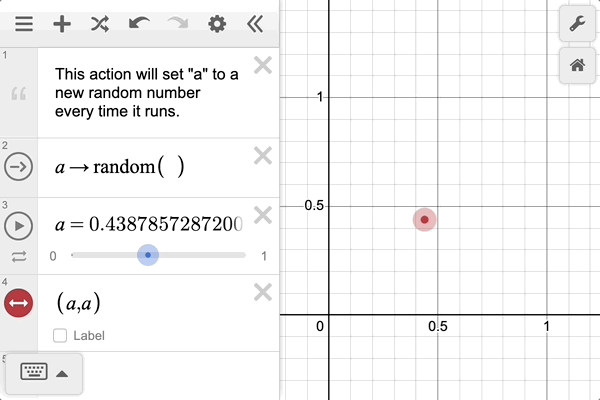Collapse the expression list panel
Image resolution: width=600 pixels, height=400 pixels.
pyautogui.click(x=255, y=24)
